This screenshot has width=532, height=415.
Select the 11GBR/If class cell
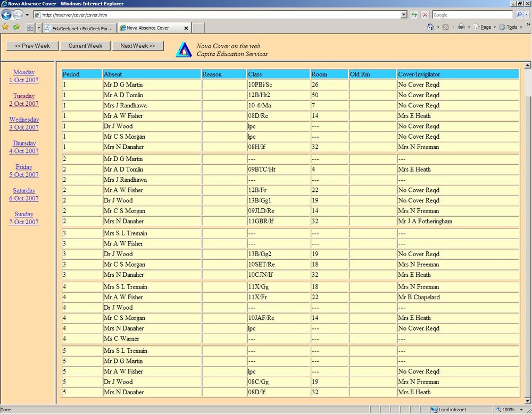pos(278,221)
